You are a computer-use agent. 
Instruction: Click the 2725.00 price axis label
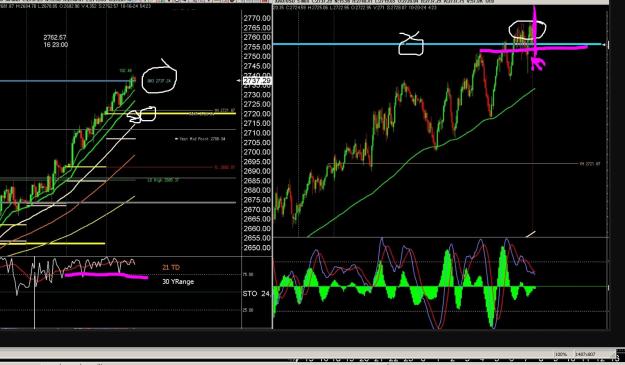[257, 104]
